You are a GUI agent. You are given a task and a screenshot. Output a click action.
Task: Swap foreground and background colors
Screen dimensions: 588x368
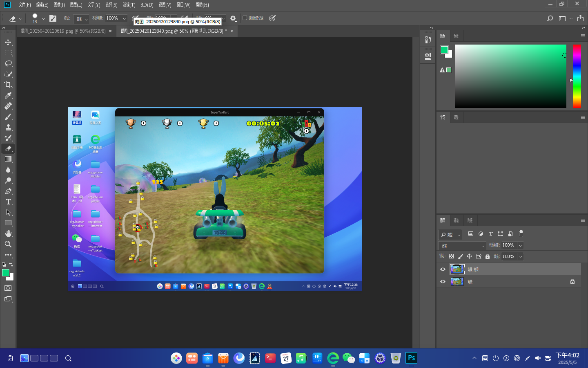point(11,265)
